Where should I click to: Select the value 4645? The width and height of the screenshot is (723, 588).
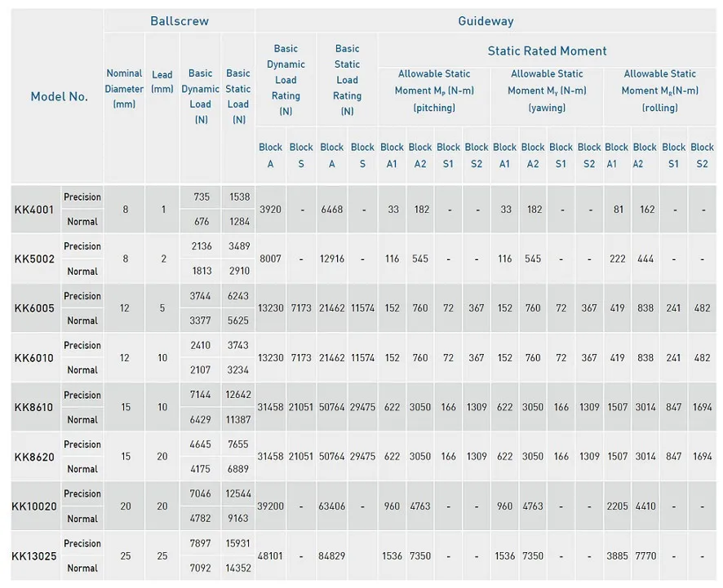pyautogui.click(x=200, y=444)
